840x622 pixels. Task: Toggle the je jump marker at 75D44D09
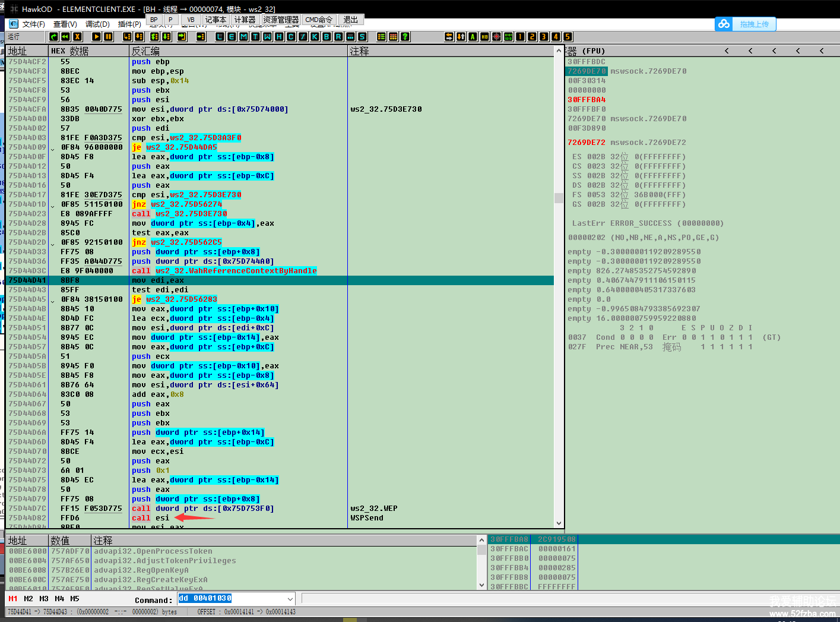pos(53,148)
